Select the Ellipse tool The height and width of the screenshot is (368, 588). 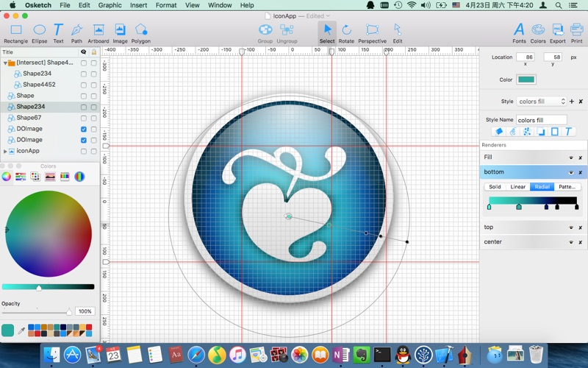[40, 33]
